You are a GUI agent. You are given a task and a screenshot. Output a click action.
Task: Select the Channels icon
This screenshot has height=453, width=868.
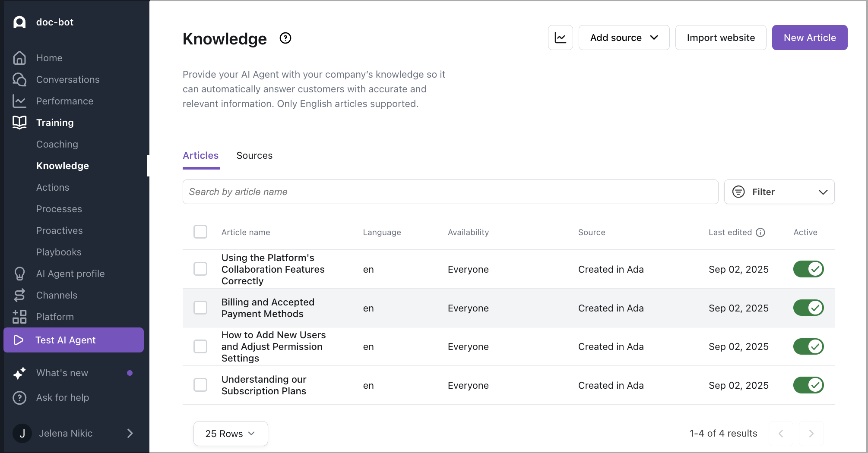pos(19,295)
